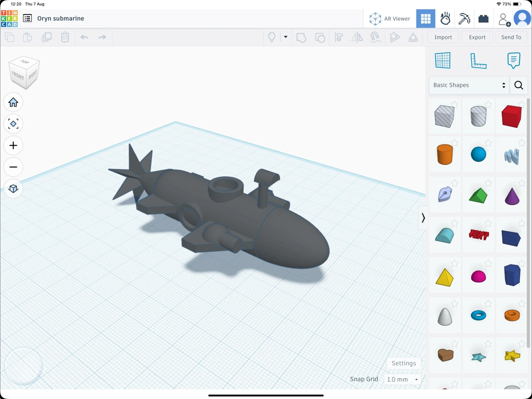Open the Workplane tool
The height and width of the screenshot is (399, 532).
pos(443,60)
